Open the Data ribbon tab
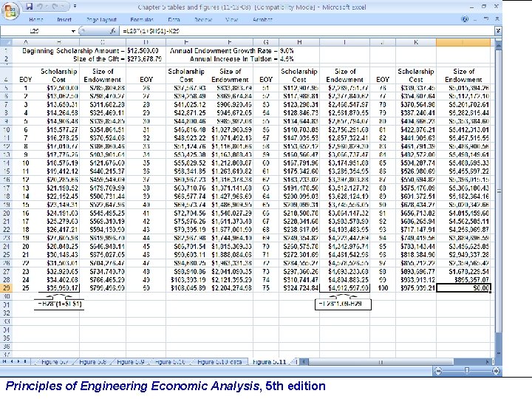 tap(174, 20)
